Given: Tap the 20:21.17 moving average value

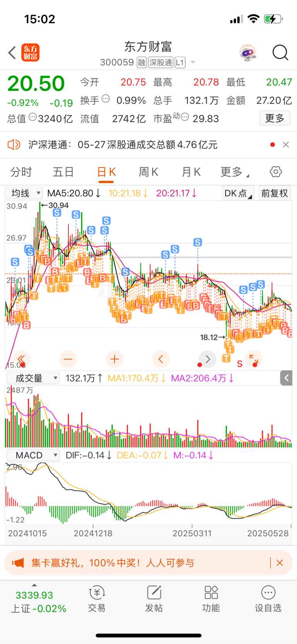Looking at the screenshot, I should pos(177,193).
